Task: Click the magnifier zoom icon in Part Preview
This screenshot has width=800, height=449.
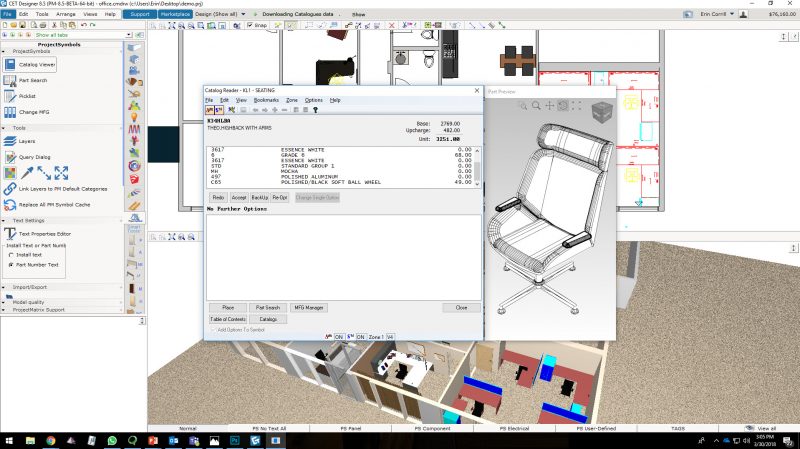Action: 536,105
